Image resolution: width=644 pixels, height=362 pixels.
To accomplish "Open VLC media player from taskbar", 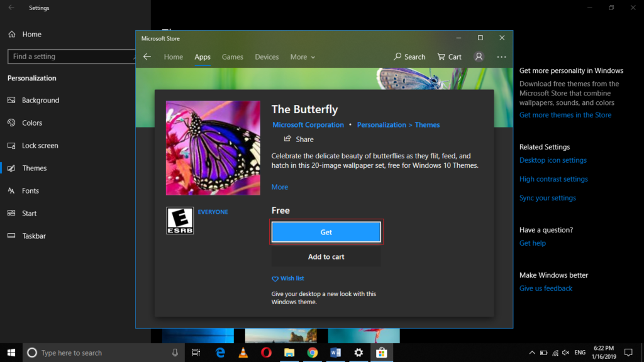I will (x=243, y=353).
